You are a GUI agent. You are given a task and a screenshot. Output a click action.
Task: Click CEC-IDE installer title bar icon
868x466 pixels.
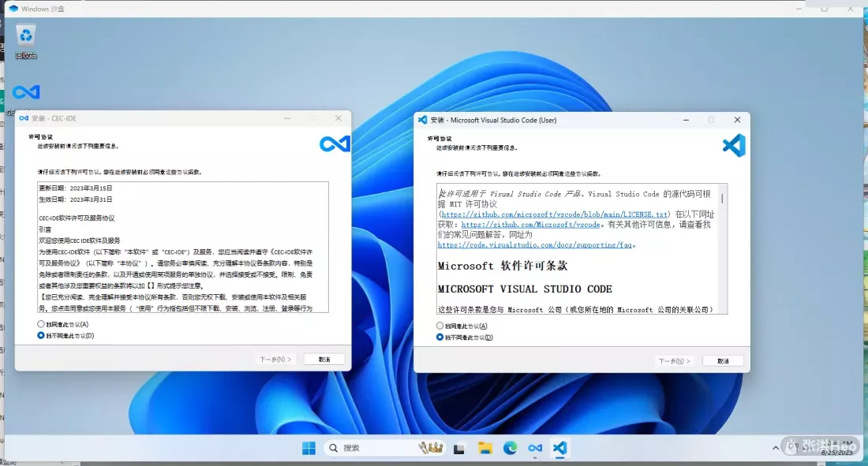tap(24, 118)
